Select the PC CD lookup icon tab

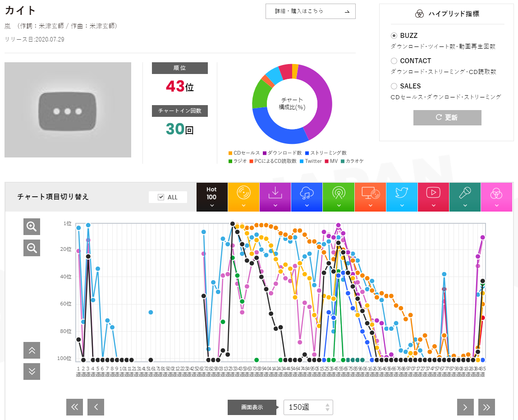coord(370,197)
